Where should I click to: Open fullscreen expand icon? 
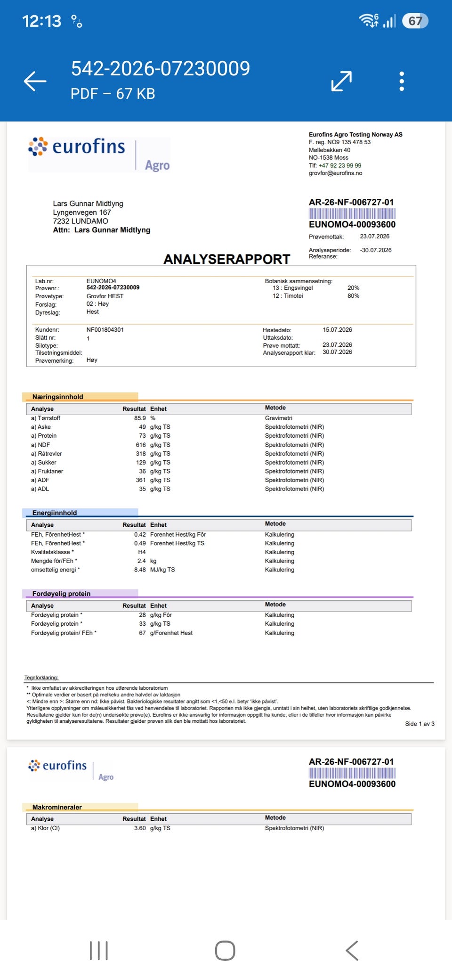tap(341, 81)
